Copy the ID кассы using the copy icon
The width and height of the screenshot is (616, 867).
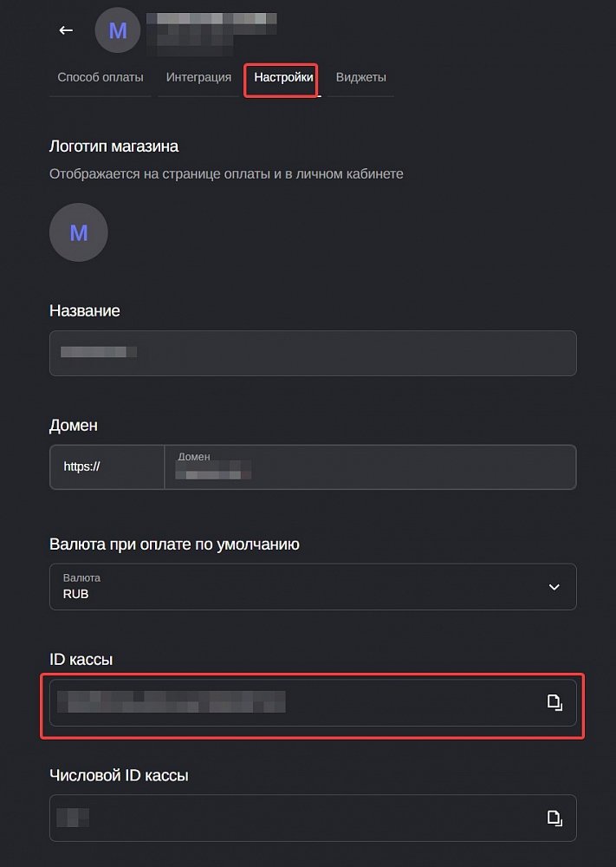point(554,703)
